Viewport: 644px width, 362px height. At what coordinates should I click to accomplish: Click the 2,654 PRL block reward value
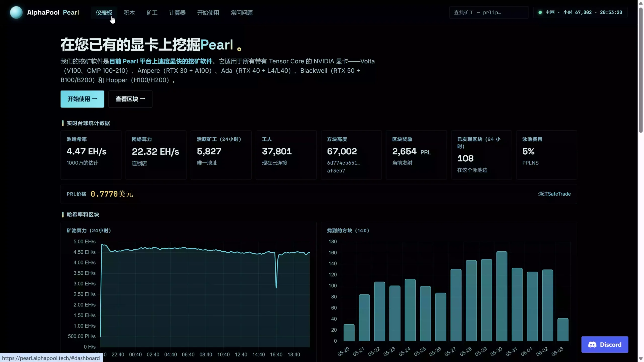point(412,151)
